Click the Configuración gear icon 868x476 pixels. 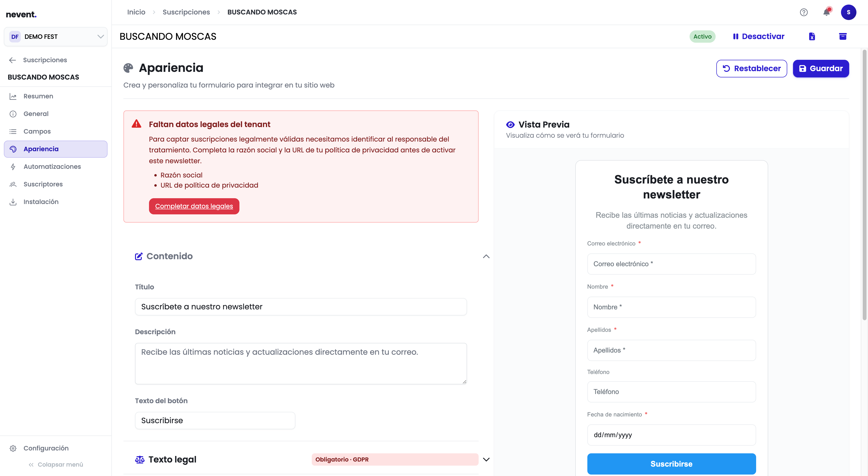(13, 448)
